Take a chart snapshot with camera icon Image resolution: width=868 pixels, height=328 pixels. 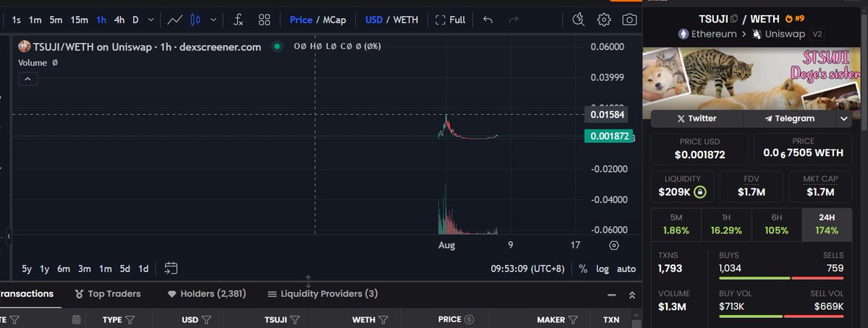click(x=630, y=20)
